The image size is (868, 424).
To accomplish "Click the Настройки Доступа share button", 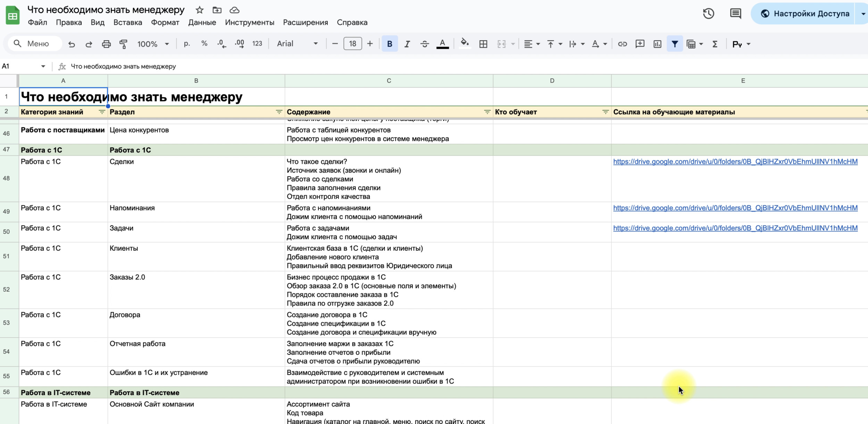I will 805,14.
